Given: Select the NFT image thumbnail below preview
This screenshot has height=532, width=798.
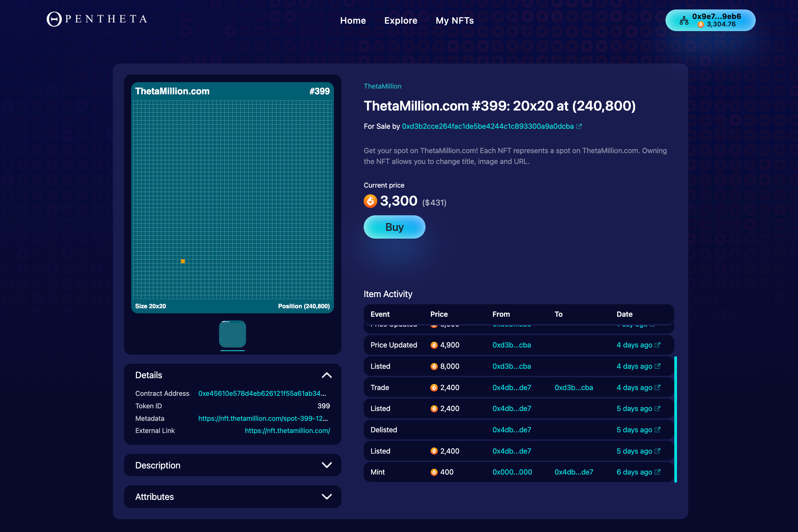Looking at the screenshot, I should tap(233, 334).
